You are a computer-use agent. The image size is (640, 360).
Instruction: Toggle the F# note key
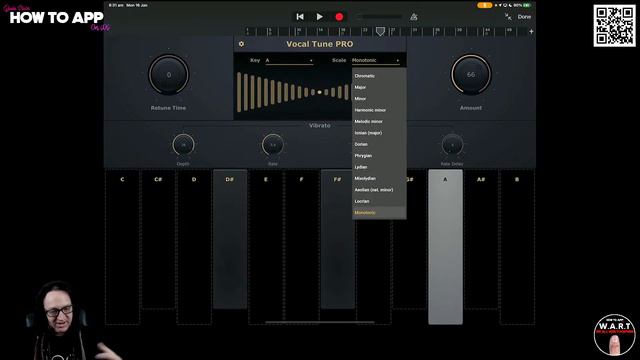pyautogui.click(x=337, y=239)
